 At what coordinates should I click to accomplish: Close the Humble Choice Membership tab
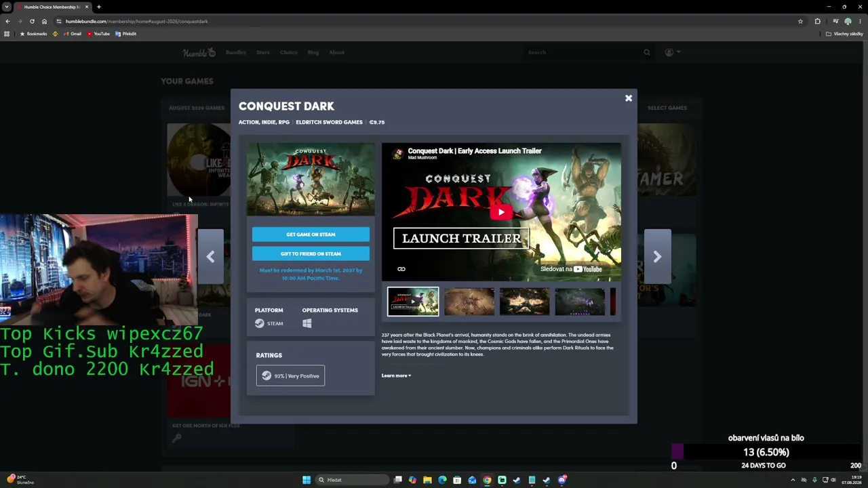[87, 7]
